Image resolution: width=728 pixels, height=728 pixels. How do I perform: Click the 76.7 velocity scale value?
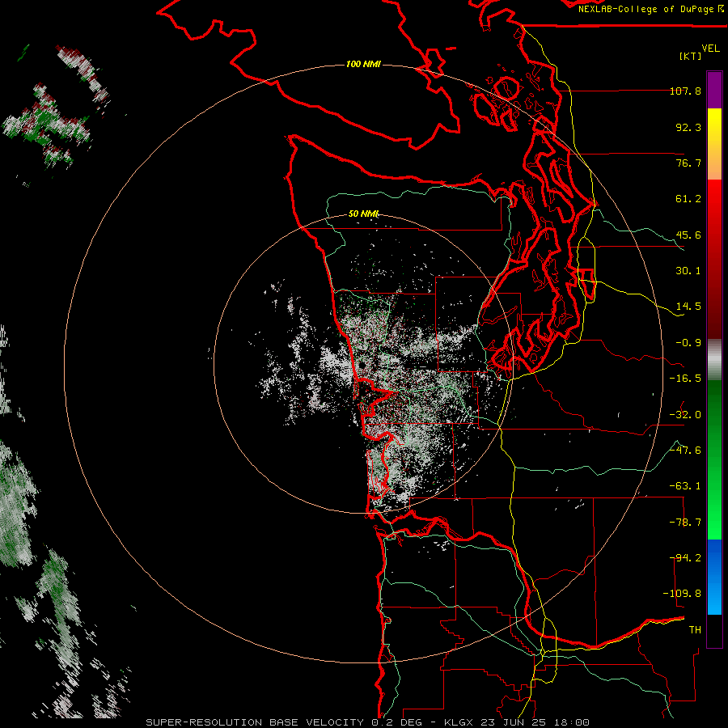[688, 163]
